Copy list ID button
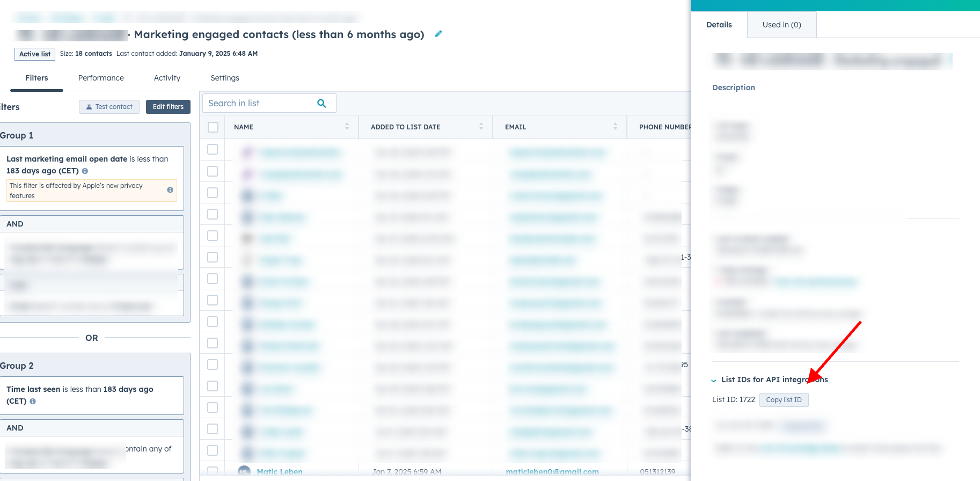 [784, 400]
